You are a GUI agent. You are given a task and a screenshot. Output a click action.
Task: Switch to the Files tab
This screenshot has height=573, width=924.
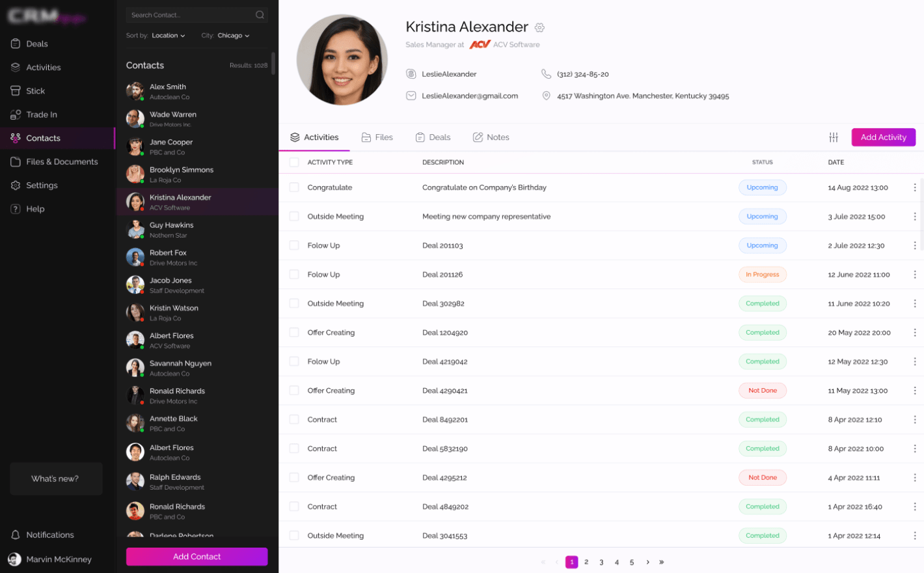coord(377,137)
